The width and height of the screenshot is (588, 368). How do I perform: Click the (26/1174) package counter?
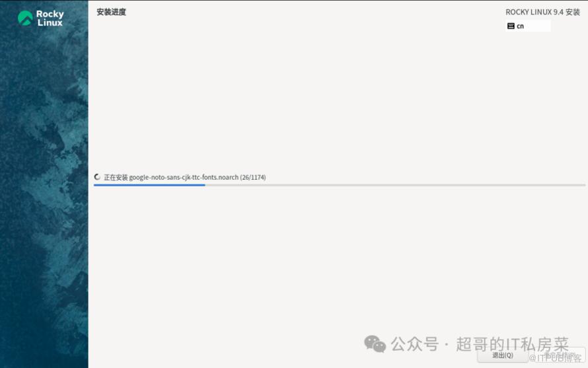tap(253, 177)
